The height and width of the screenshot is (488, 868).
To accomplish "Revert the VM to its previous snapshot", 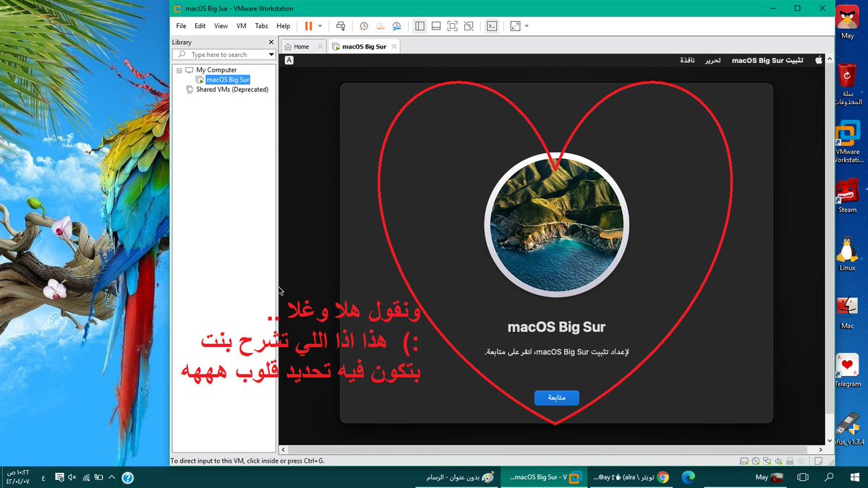I will tap(380, 26).
